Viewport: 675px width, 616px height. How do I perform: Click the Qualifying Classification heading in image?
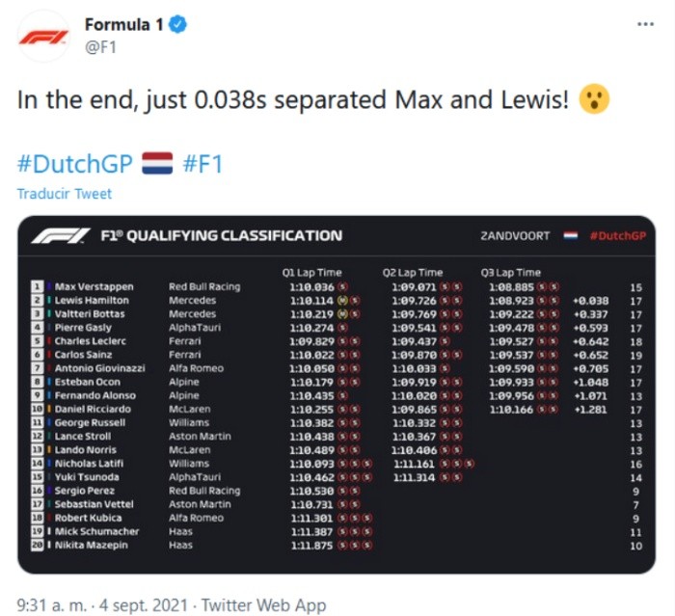[x=221, y=235]
